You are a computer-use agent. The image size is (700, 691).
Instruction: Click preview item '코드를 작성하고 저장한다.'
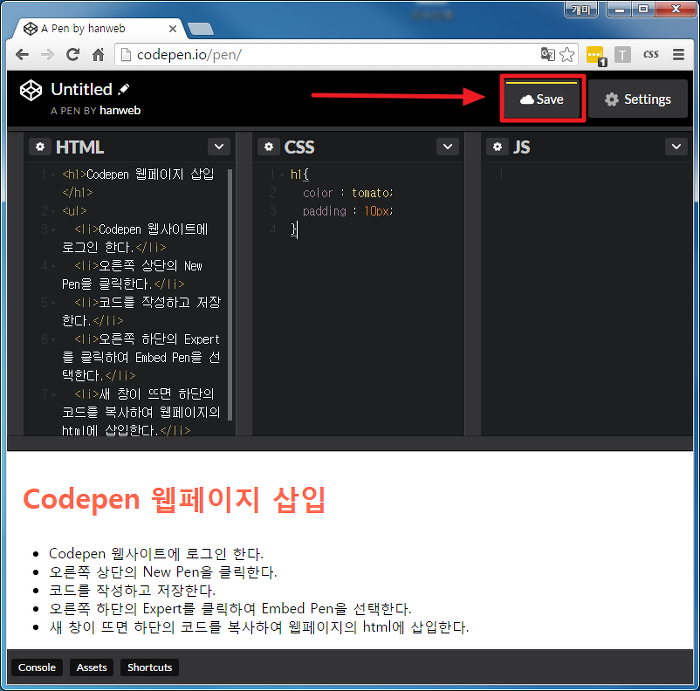point(133,590)
